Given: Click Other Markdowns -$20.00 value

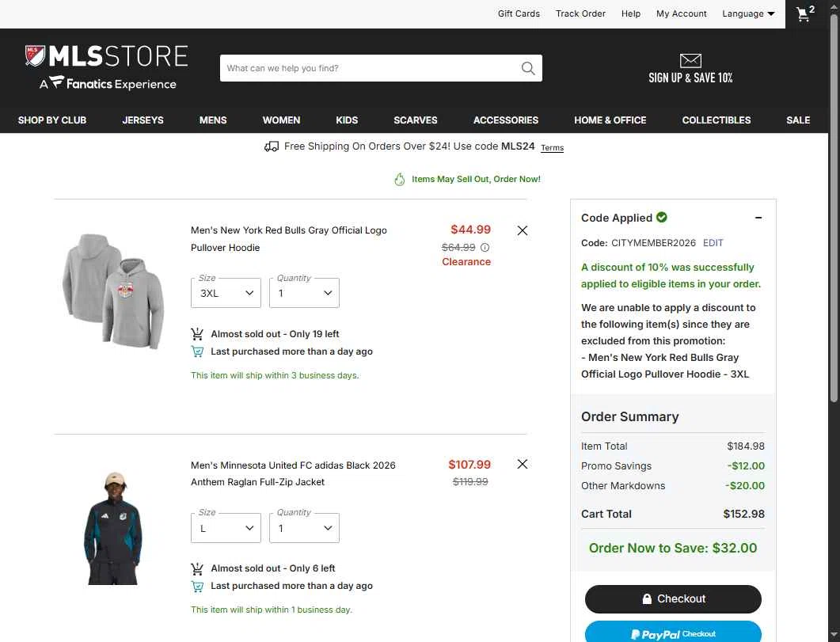Looking at the screenshot, I should [x=745, y=485].
